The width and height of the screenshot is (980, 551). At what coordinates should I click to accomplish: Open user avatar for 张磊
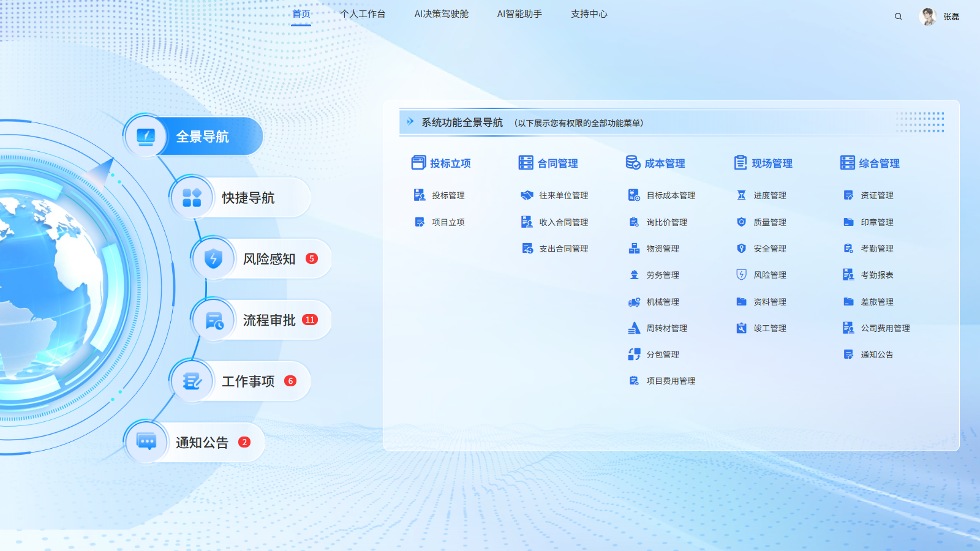[x=928, y=17]
